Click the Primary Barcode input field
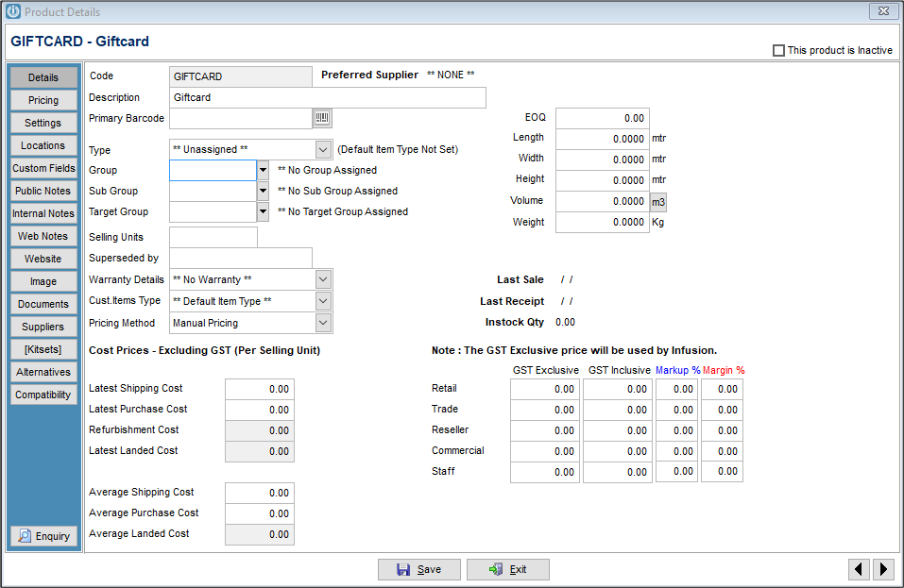The height and width of the screenshot is (588, 904). tap(241, 119)
